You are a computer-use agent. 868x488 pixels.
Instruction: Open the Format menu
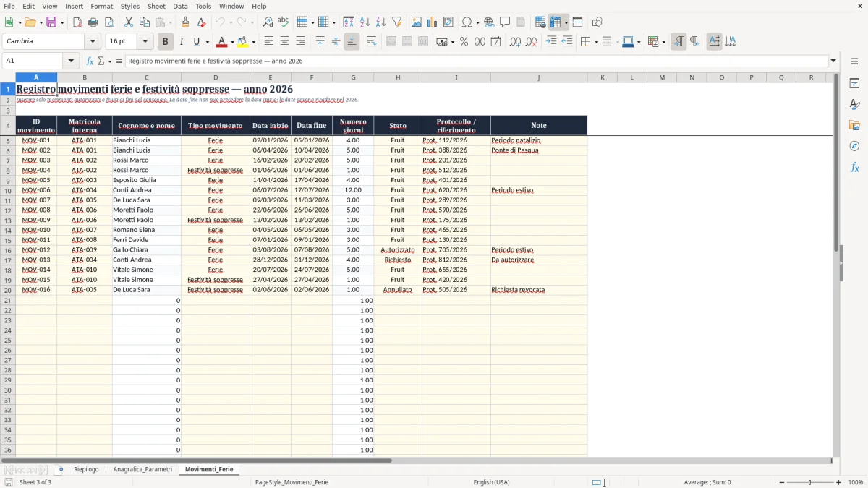(102, 6)
